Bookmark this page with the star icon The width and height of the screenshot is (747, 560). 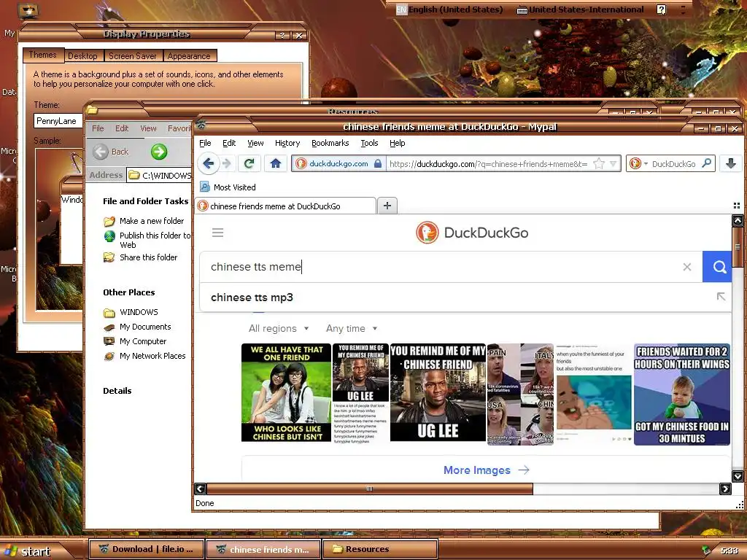coord(599,164)
